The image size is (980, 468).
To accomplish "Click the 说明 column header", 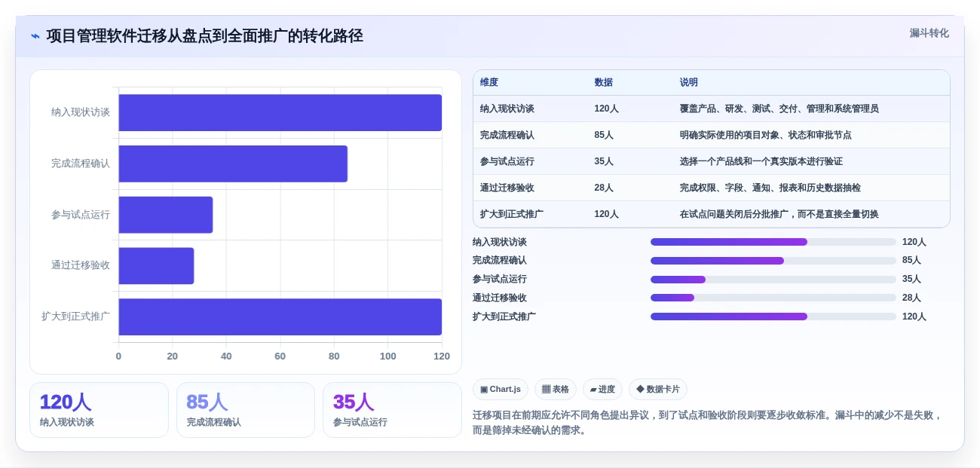I will 689,83.
